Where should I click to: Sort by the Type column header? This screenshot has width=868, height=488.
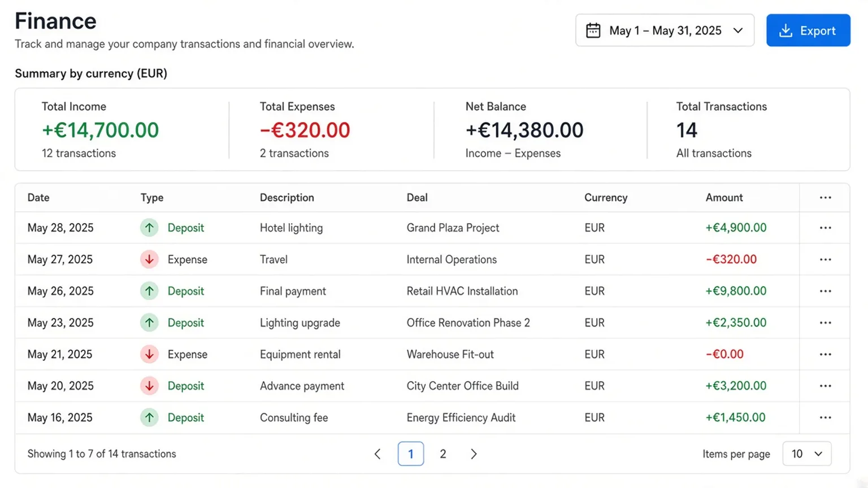[152, 198]
